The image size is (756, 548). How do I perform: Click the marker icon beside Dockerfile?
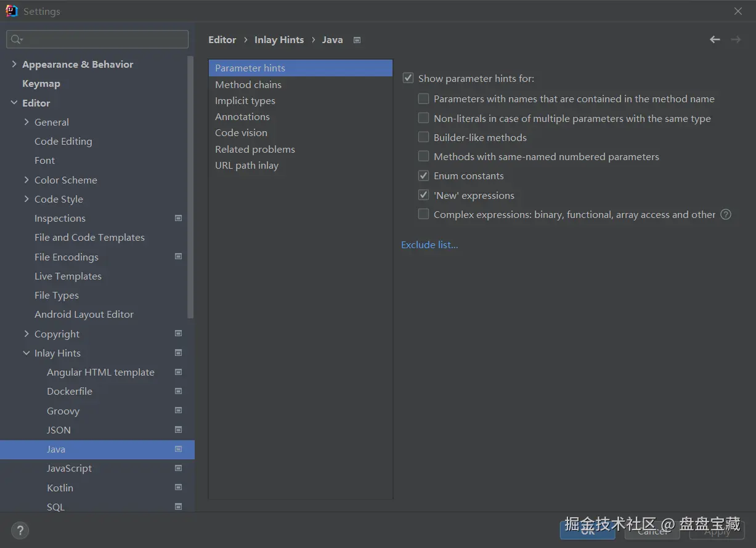point(179,391)
